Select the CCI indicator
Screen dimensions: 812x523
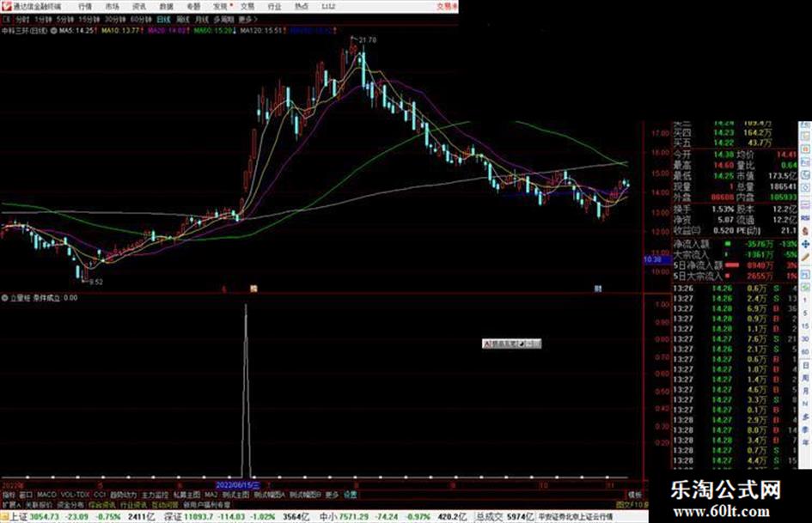(x=100, y=495)
